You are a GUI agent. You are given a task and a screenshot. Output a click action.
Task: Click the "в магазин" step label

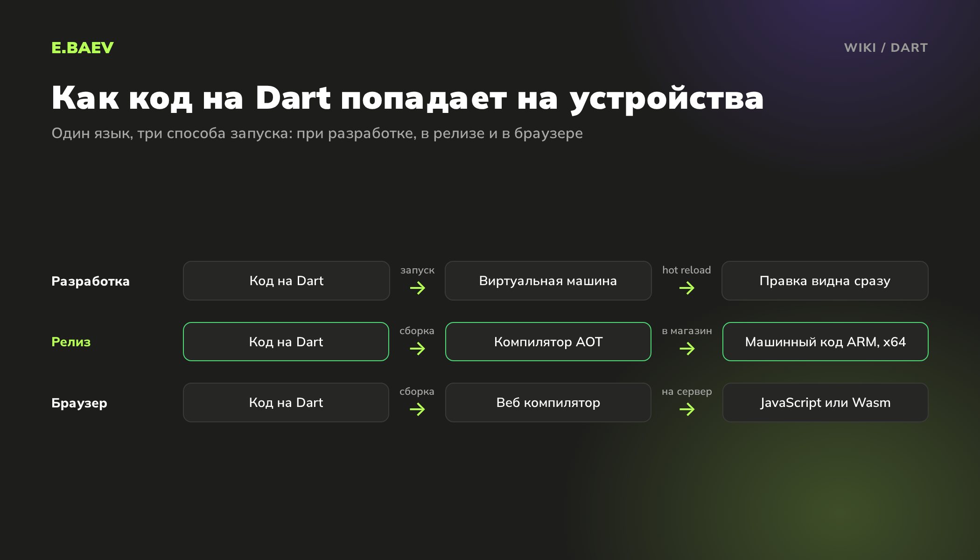click(x=687, y=331)
